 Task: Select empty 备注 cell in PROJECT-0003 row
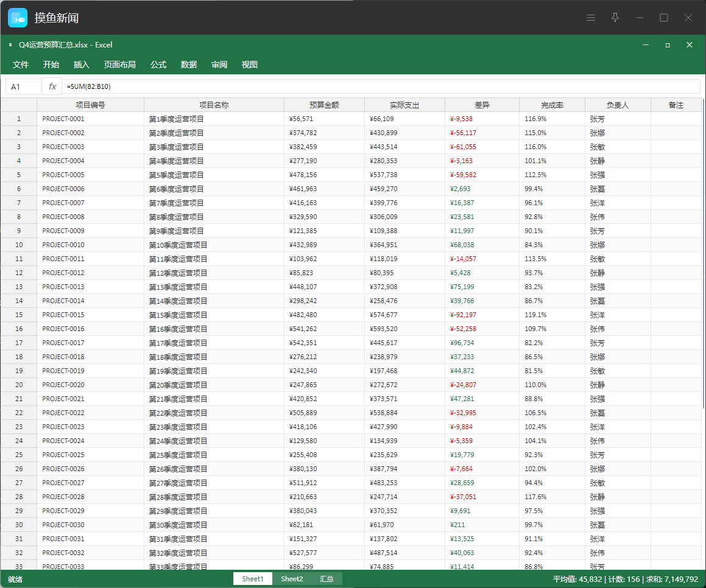(x=676, y=147)
